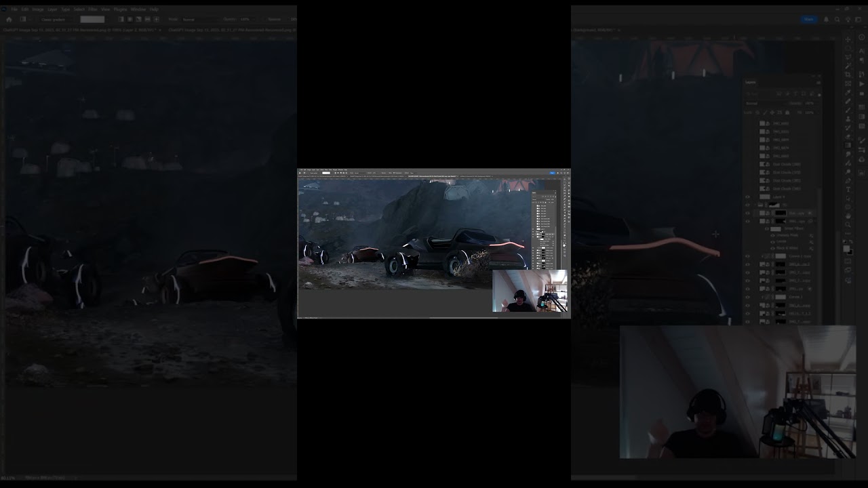The width and height of the screenshot is (868, 488).
Task: Select the Move tool
Action: pyautogui.click(x=848, y=39)
